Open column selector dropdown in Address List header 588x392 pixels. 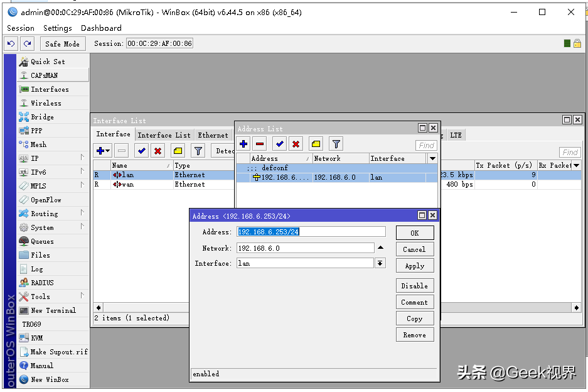[x=432, y=158]
